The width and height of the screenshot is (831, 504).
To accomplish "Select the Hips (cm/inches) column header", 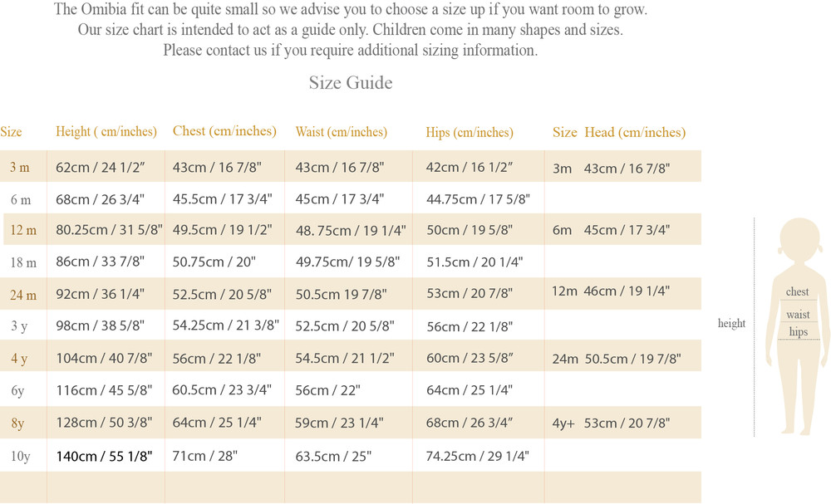I will 470,132.
